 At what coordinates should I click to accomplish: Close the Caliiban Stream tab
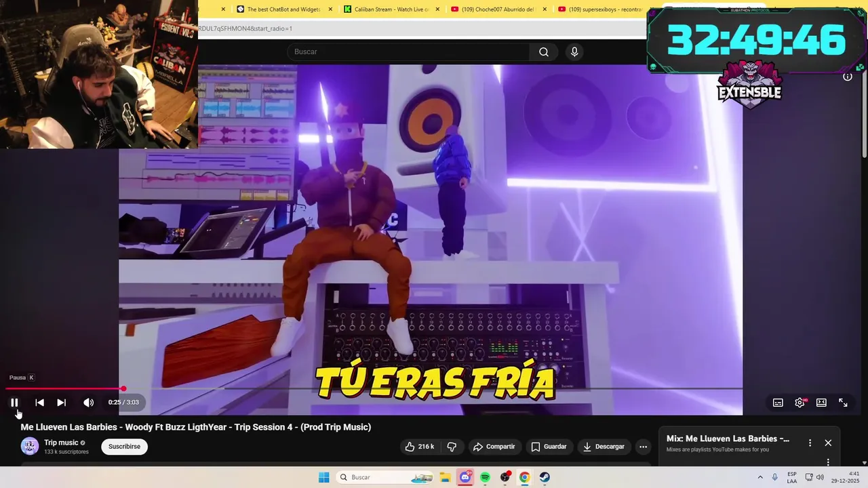tap(437, 9)
